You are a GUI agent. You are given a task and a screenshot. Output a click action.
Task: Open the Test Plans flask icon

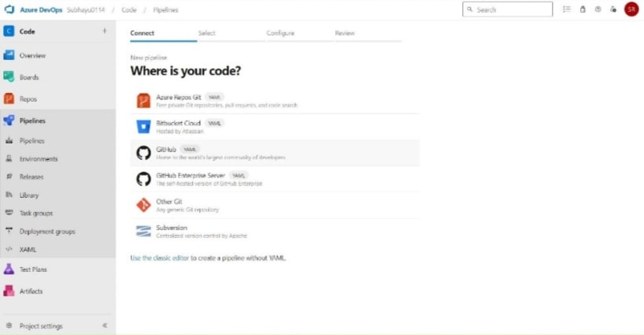pyautogui.click(x=9, y=270)
